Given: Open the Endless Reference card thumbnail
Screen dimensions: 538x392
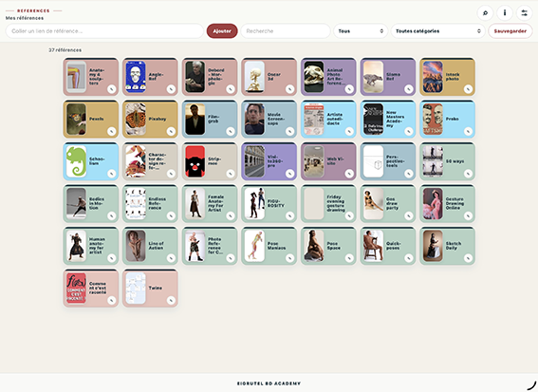Looking at the screenshot, I should tap(136, 203).
